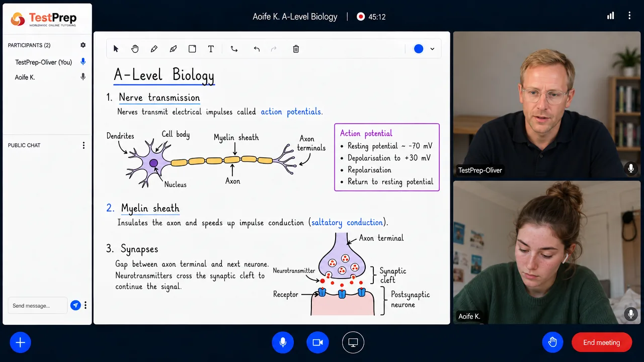Image resolution: width=644 pixels, height=362 pixels.
Task: Select Aoife K. in the participants list
Action: tap(25, 77)
